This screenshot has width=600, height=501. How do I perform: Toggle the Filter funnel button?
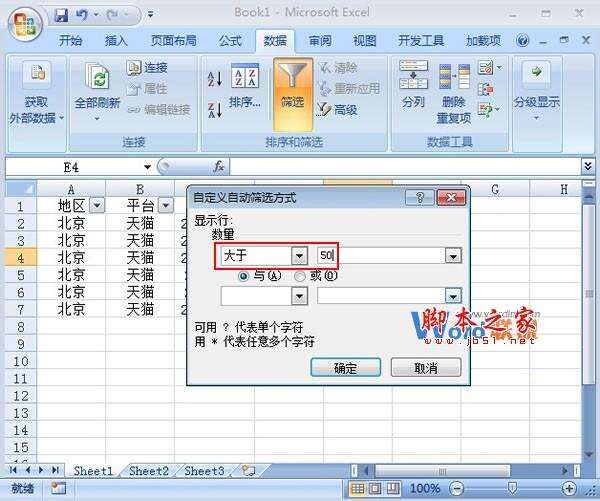click(x=293, y=94)
